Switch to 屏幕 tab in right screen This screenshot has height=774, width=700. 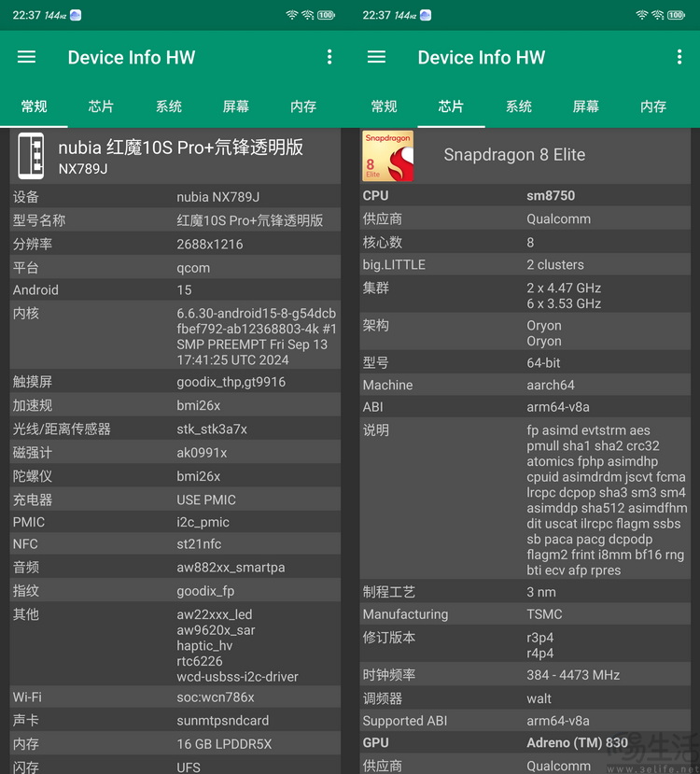pyautogui.click(x=585, y=106)
